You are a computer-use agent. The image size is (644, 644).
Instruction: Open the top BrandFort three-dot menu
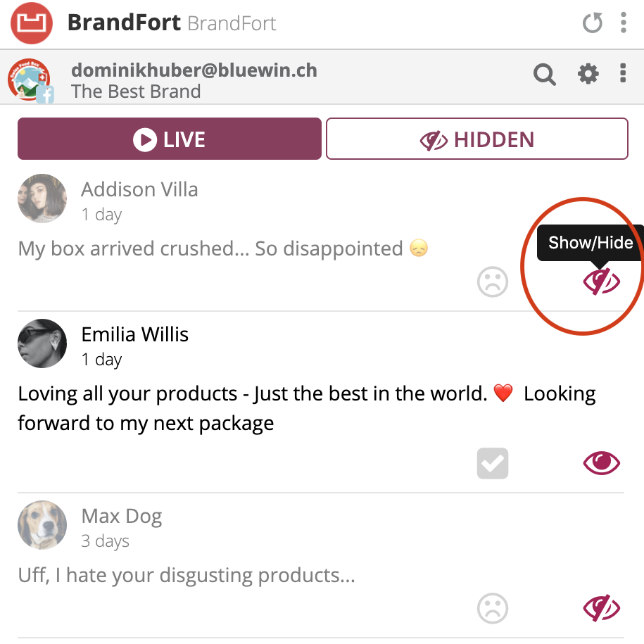click(624, 23)
